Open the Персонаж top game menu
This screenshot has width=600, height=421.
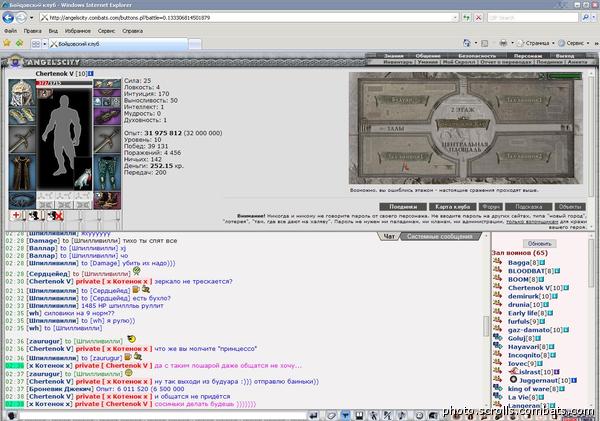[x=527, y=56]
